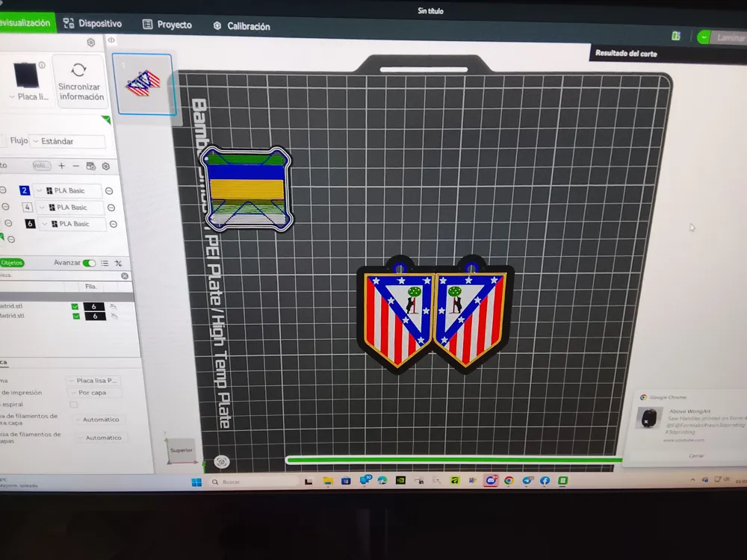The height and width of the screenshot is (560, 747).
Task: Select plate 1 thumbnail
Action: (144, 84)
